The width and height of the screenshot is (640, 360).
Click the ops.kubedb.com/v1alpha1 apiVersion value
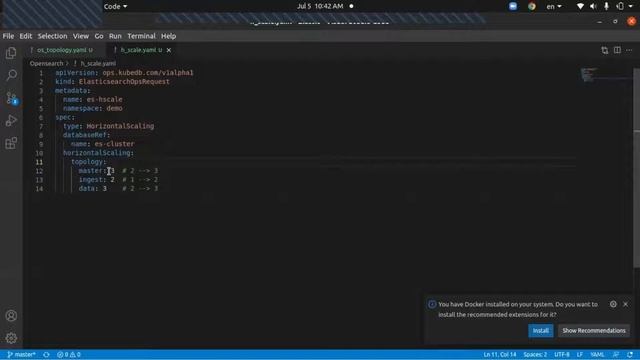(148, 73)
